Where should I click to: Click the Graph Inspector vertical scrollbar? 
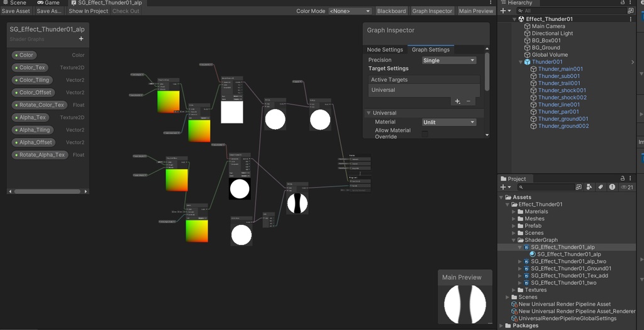tap(487, 72)
